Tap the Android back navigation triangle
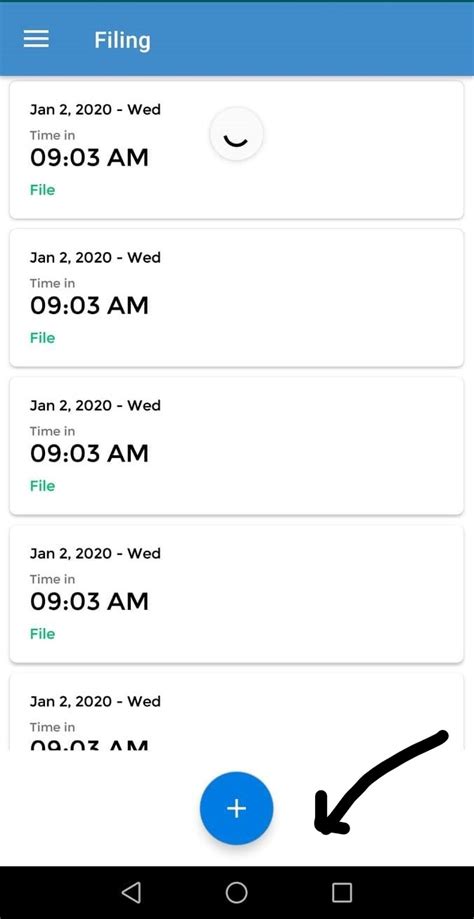This screenshot has height=919, width=474. pyautogui.click(x=131, y=893)
